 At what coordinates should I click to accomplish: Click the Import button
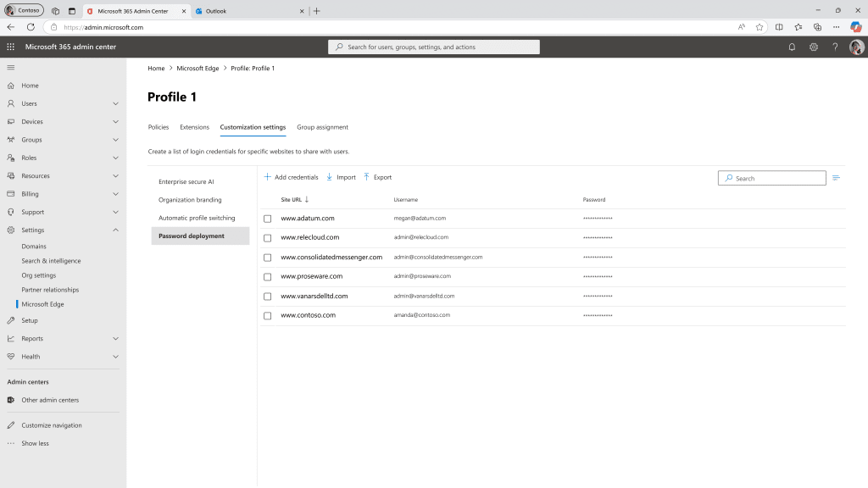[x=341, y=177]
